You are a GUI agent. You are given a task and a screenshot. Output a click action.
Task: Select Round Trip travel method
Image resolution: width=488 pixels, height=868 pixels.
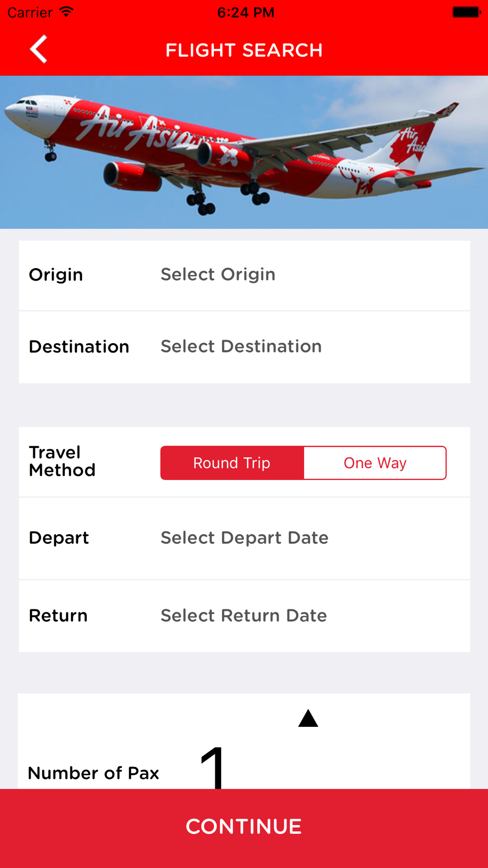(x=232, y=463)
